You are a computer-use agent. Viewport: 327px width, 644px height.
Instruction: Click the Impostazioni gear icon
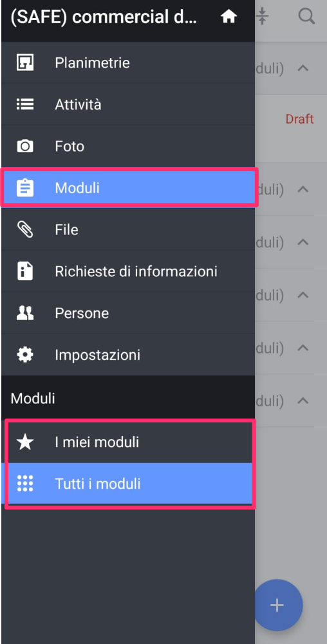click(x=25, y=354)
